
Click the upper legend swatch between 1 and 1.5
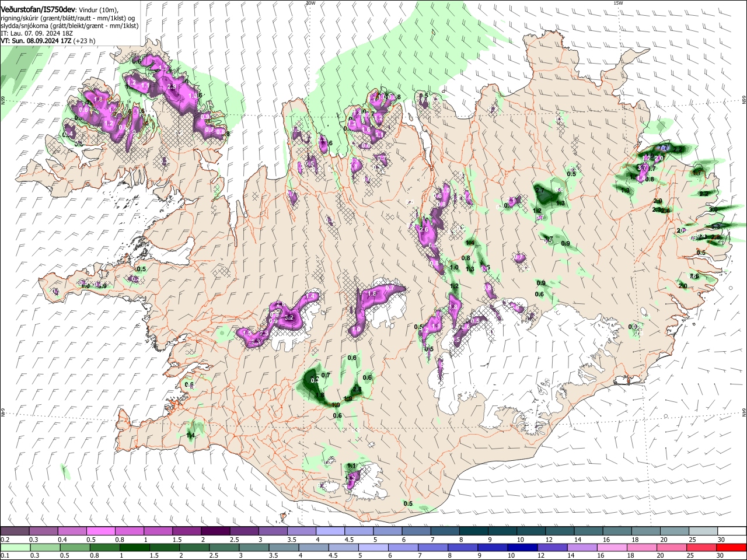tap(158, 531)
